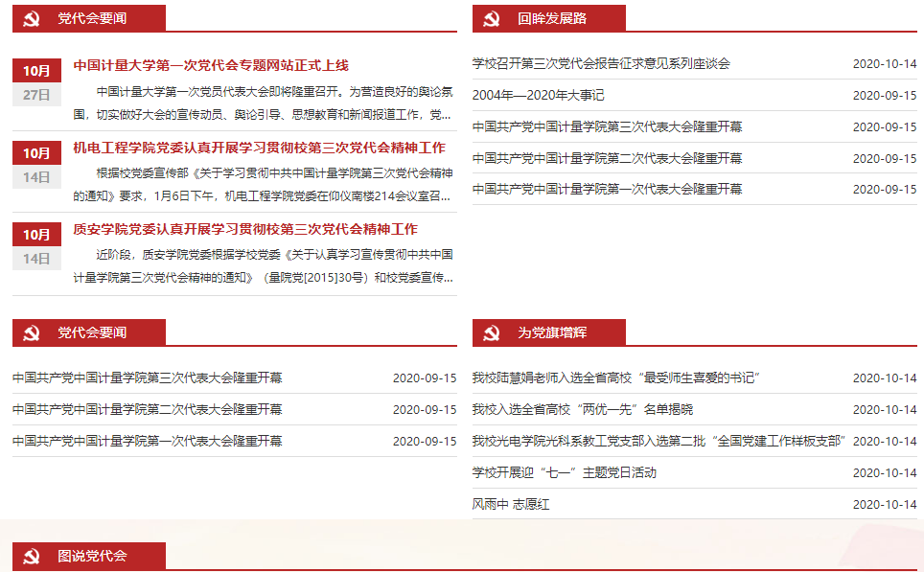Click the emblem icon in the 党代会要闻 header above the dated news
The width and height of the screenshot is (924, 572).
[x=32, y=18]
